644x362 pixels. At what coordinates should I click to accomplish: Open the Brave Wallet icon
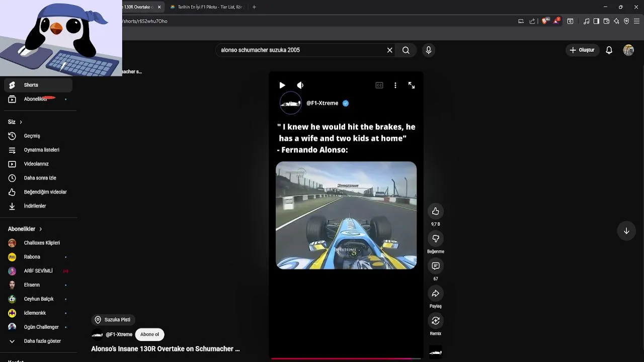tap(606, 21)
